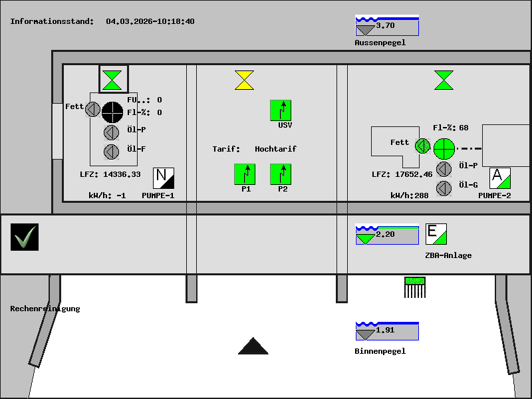Select the green valve above PUMPE-2
This screenshot has height=399, width=532.
click(x=444, y=80)
